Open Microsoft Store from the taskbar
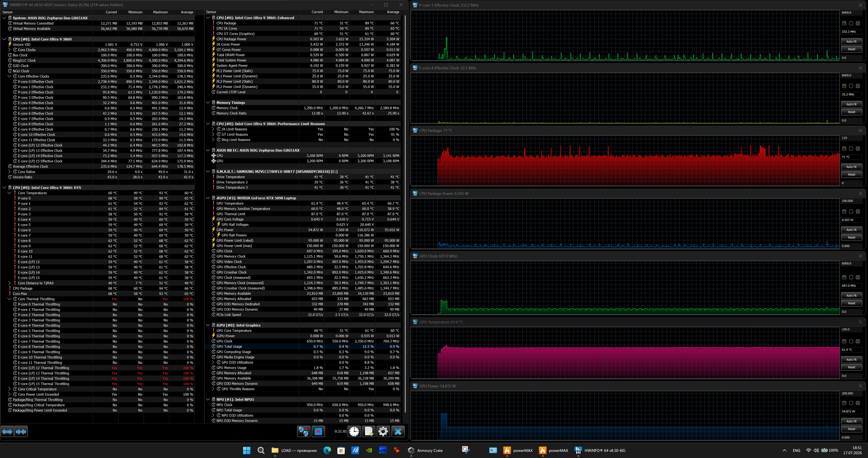 click(341, 450)
